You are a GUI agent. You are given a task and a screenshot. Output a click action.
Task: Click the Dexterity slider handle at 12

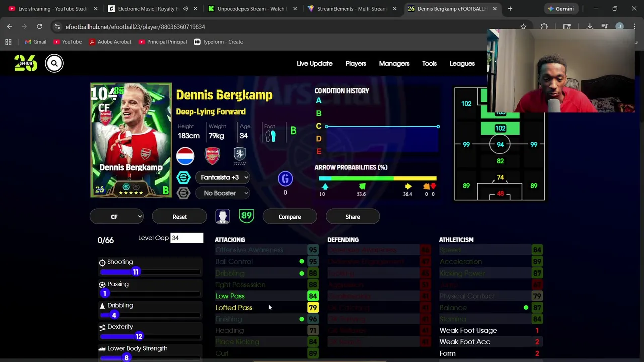pos(139,336)
